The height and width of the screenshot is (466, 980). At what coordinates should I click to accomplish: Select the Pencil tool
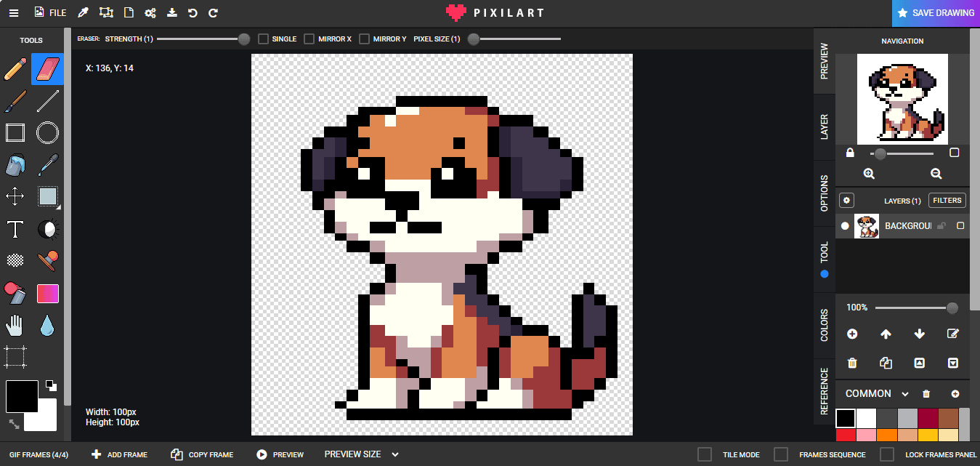(x=15, y=69)
